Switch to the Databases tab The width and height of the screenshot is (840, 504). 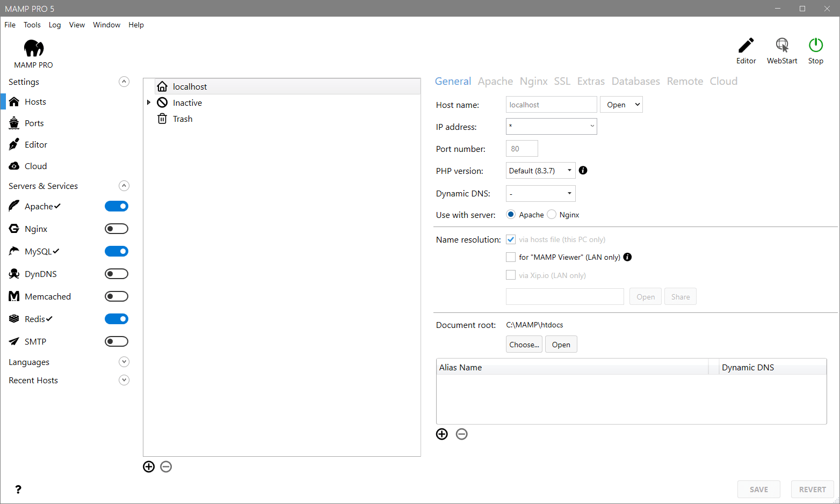coord(636,82)
